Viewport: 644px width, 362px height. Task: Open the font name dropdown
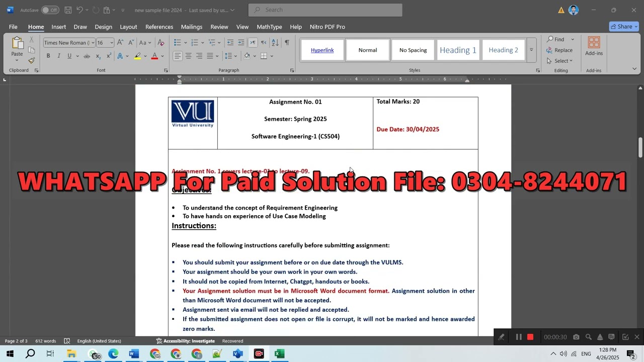[x=93, y=43]
